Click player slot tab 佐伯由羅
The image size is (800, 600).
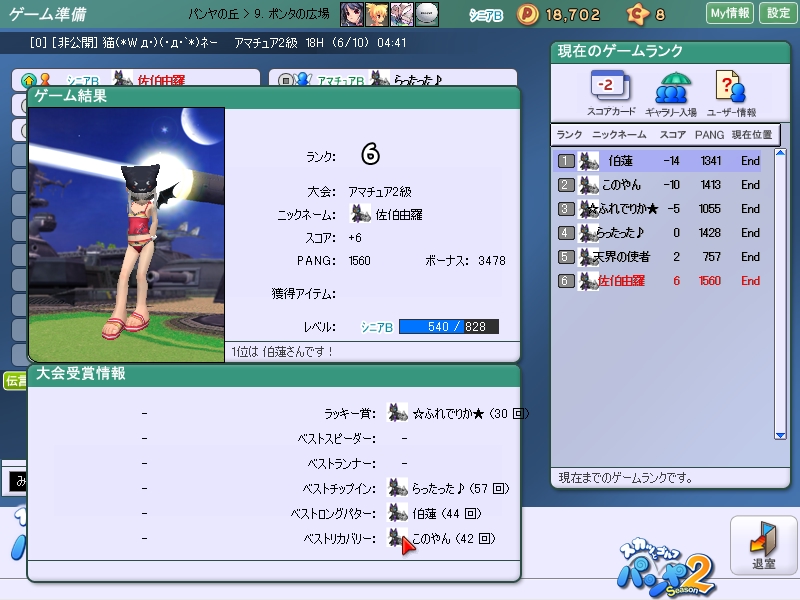[x=136, y=78]
